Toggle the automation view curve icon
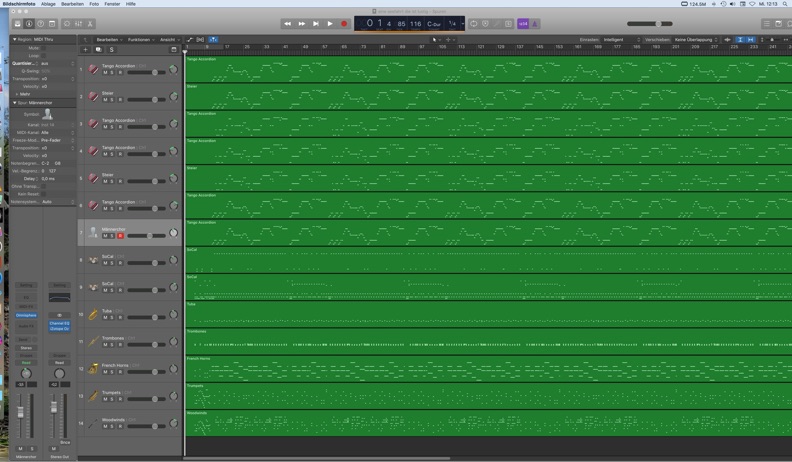792x462 pixels. coord(190,39)
